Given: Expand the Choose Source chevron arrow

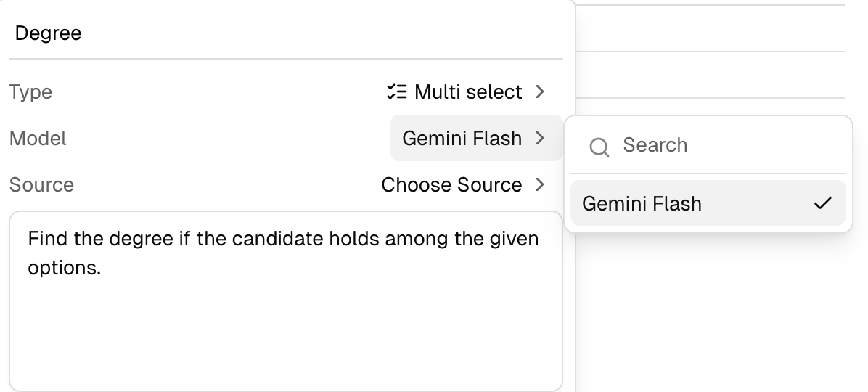Looking at the screenshot, I should (539, 184).
